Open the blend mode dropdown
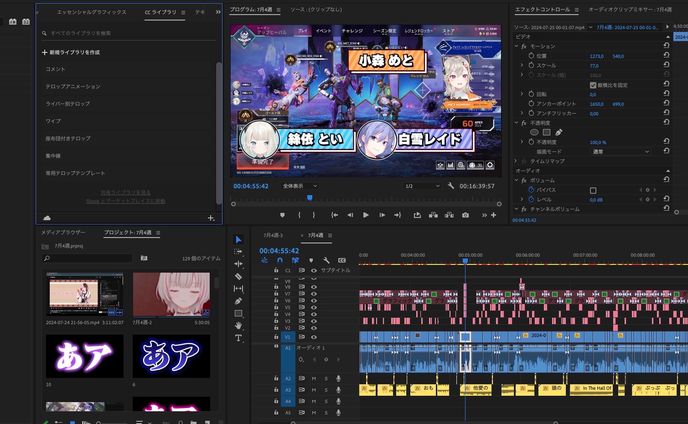Screen dimensions: 688x424 pos(620,151)
